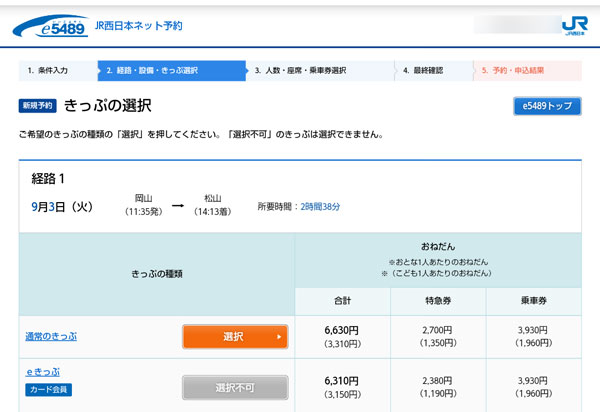This screenshot has width=600, height=412.
Task: Click the 新規予約 badge
Action: pyautogui.click(x=37, y=105)
